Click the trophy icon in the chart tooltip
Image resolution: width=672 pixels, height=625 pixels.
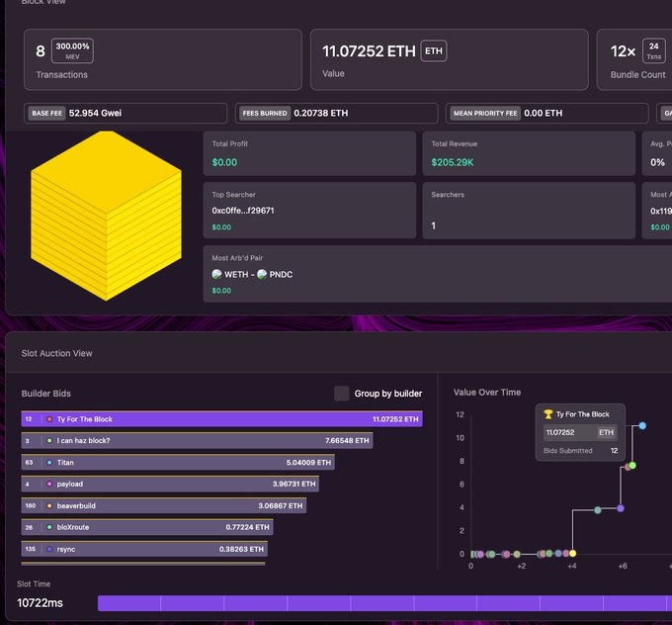pos(548,414)
